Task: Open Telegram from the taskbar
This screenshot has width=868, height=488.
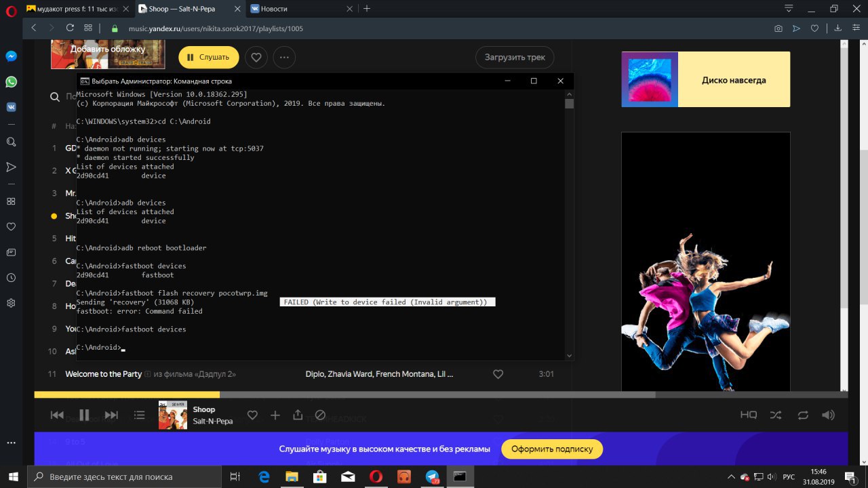Action: 432,476
